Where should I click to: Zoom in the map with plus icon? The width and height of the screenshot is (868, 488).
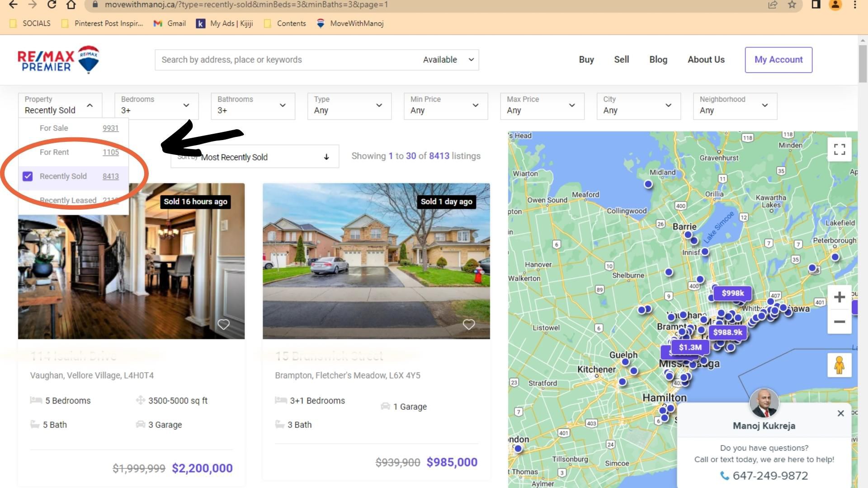click(x=840, y=297)
